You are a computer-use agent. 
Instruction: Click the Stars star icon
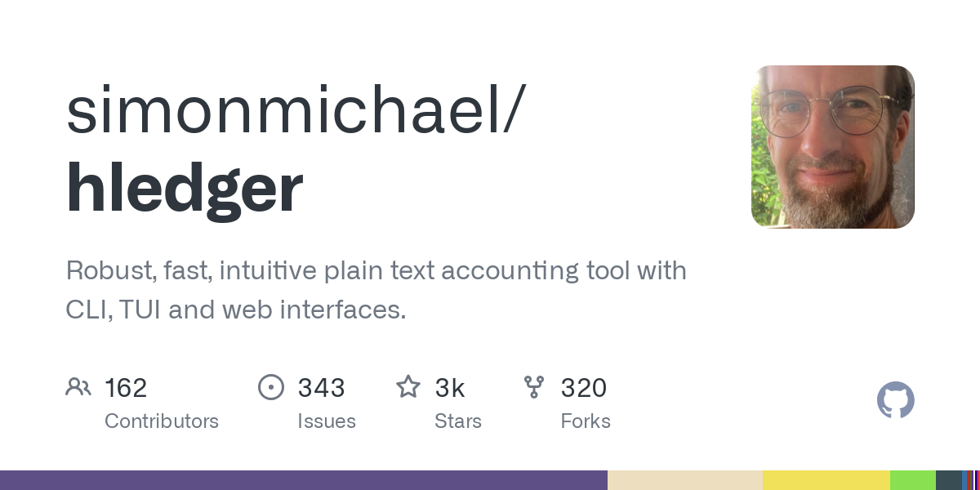tap(408, 386)
